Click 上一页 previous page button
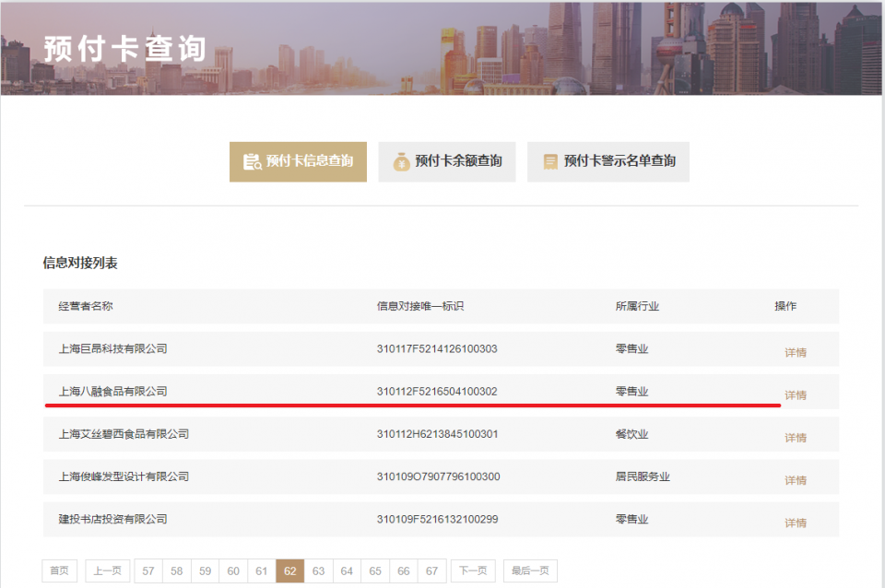This screenshot has height=588, width=885. pyautogui.click(x=108, y=570)
